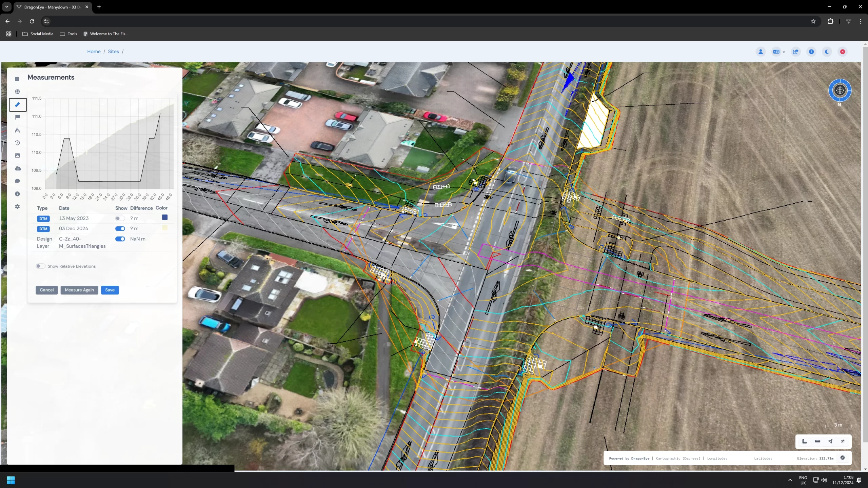Click the first DTM badge for 13 May 2023

(43, 219)
